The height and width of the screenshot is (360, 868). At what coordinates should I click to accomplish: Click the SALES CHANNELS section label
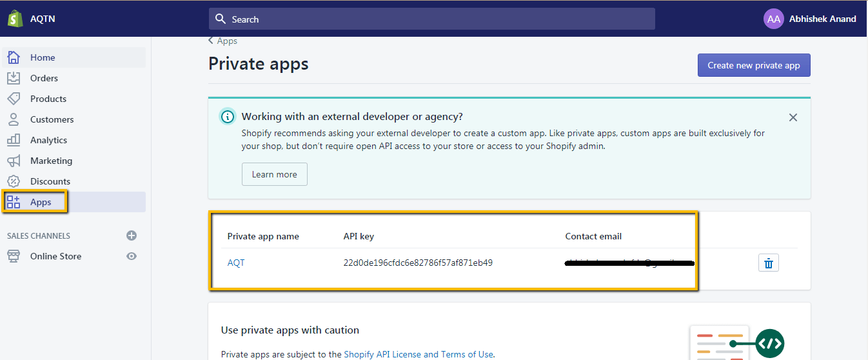[39, 235]
